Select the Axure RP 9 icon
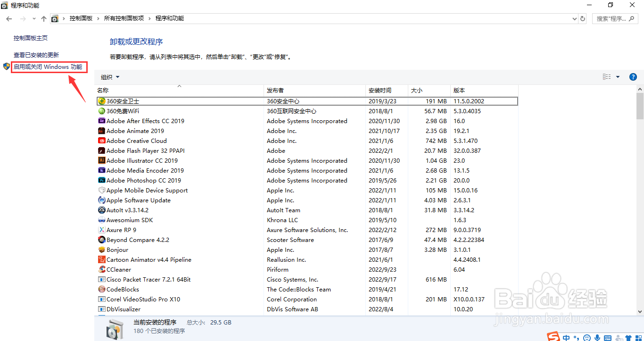This screenshot has height=341, width=644. (102, 230)
